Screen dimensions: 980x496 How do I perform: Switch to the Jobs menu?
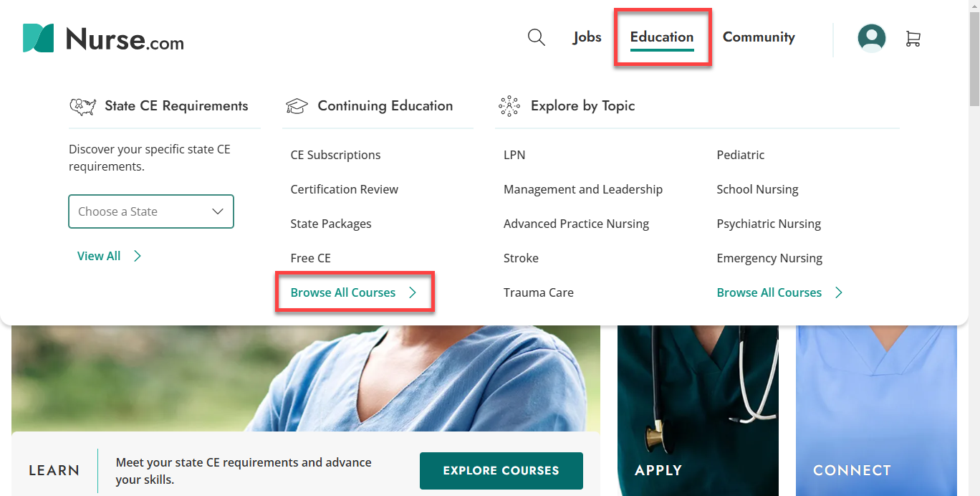pos(587,37)
